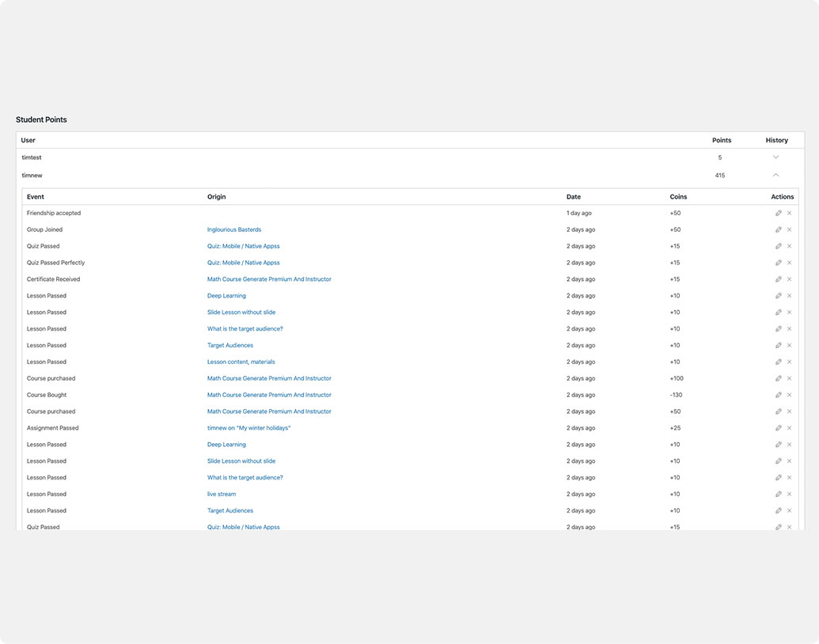This screenshot has height=644, width=819.
Task: Edit the Lesson content, materials entry
Action: click(778, 362)
